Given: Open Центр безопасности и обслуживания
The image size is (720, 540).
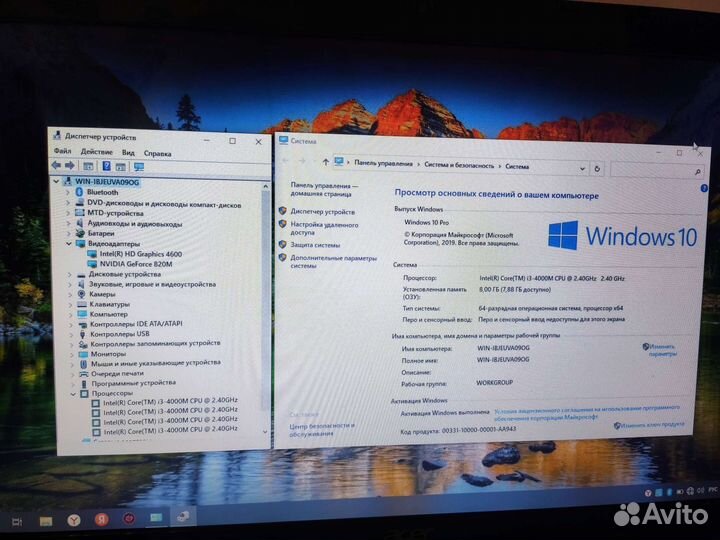Looking at the screenshot, I should tap(322, 429).
